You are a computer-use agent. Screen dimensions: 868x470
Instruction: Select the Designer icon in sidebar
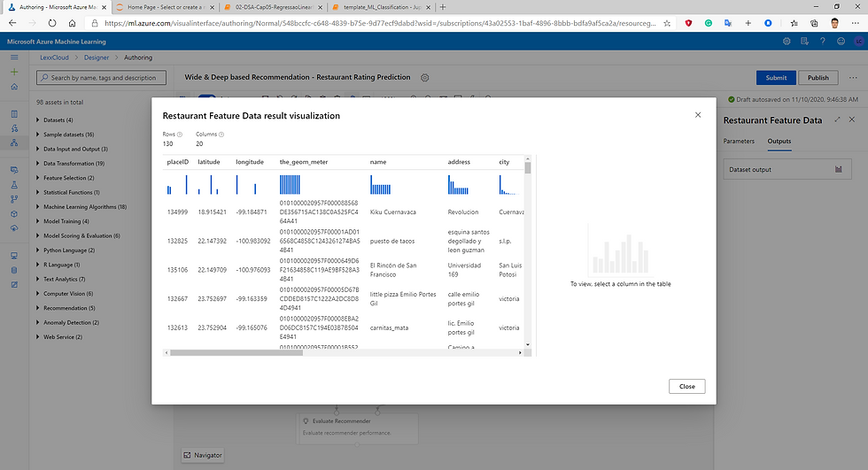(x=14, y=143)
